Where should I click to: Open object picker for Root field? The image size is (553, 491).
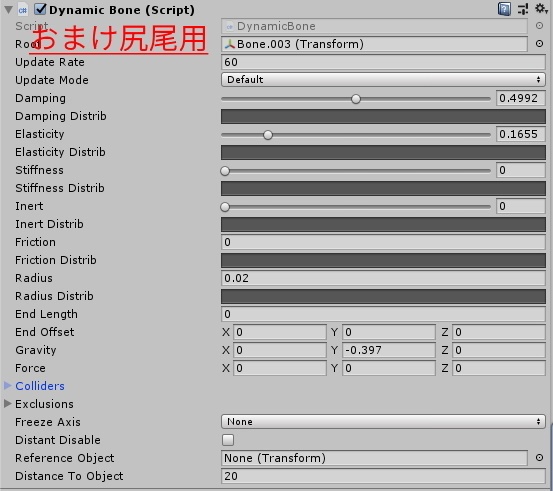pos(539,43)
